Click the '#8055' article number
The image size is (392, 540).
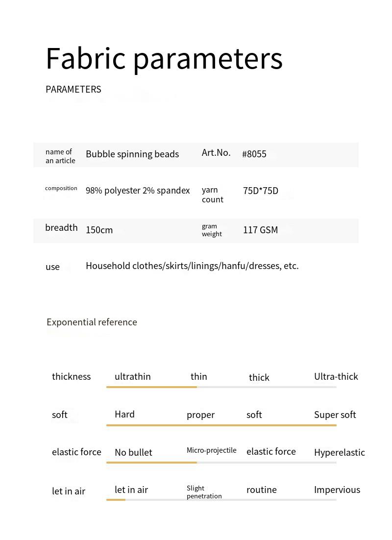[x=254, y=154]
